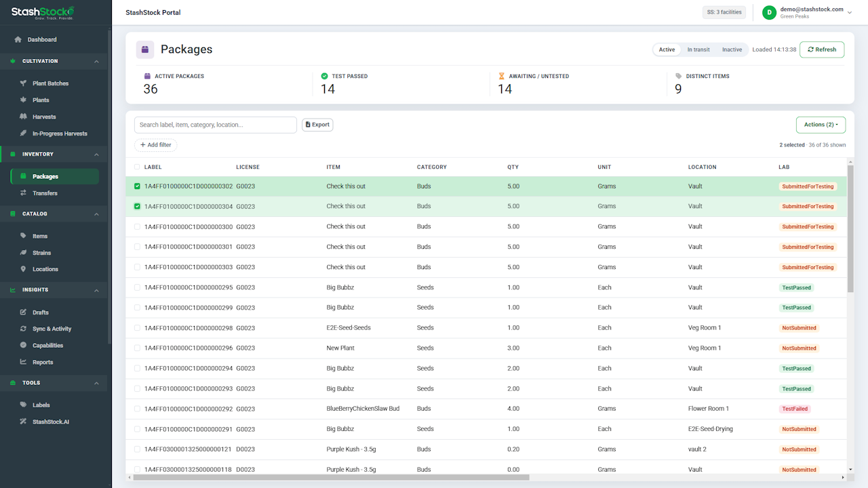This screenshot has width=868, height=488.
Task: Click the Locations pin icon
Action: click(23, 269)
